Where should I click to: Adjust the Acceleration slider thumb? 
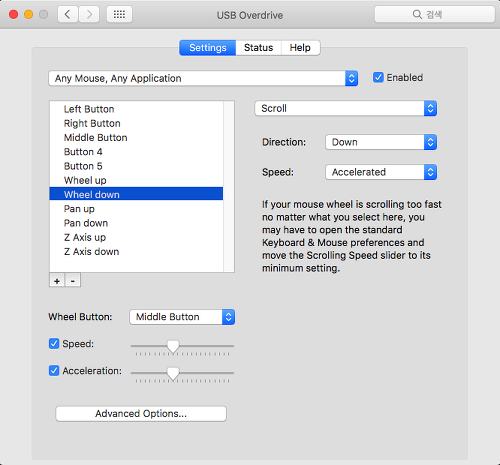(x=173, y=374)
